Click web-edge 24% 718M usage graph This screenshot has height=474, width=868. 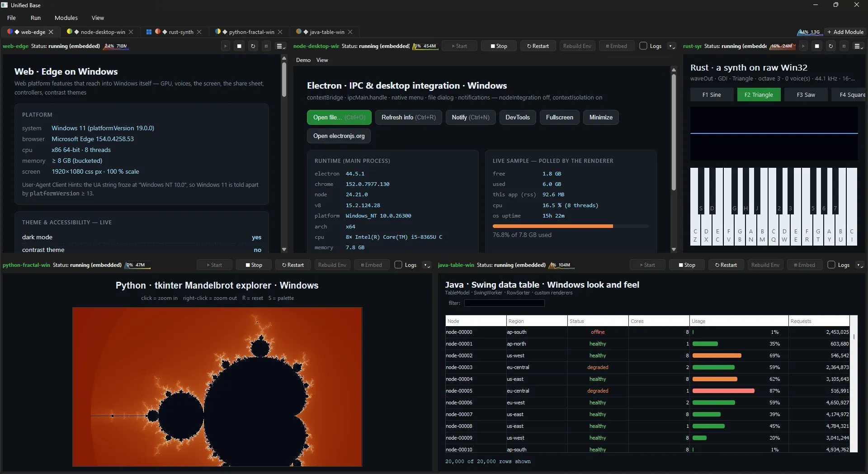point(116,46)
